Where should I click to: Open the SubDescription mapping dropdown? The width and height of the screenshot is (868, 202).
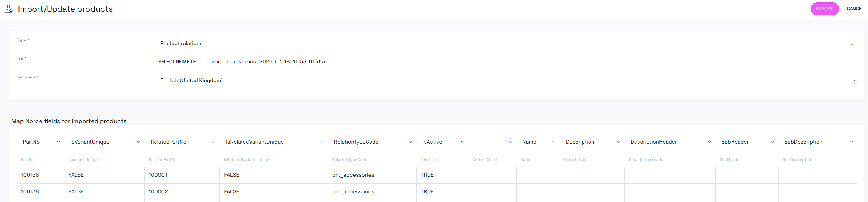pyautogui.click(x=818, y=142)
